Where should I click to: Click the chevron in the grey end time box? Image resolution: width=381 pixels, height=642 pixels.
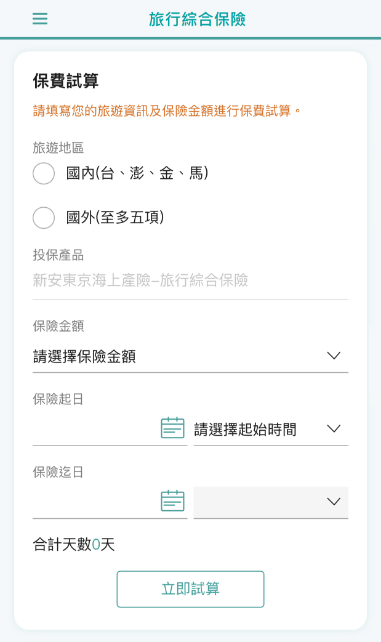click(334, 502)
